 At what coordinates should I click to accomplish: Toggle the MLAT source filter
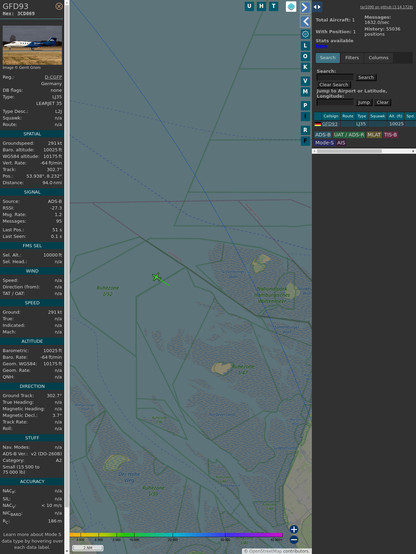[374, 135]
